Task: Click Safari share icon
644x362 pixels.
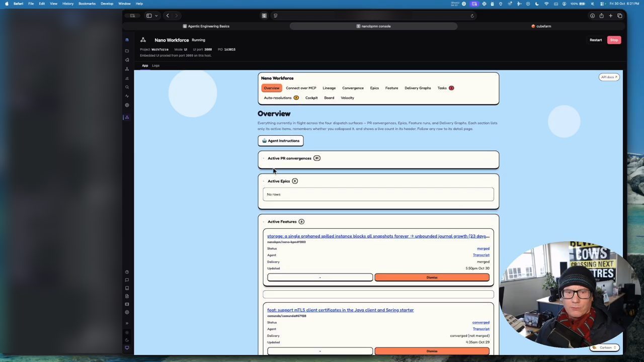Action: click(x=601, y=16)
